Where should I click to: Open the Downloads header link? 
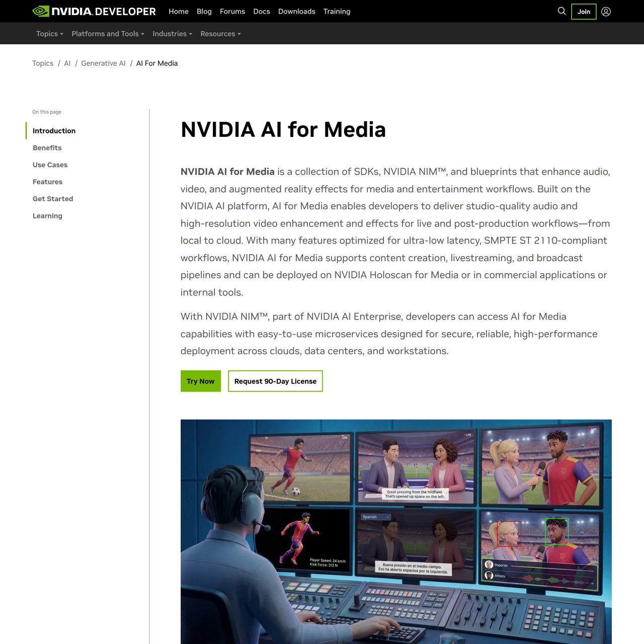(297, 11)
